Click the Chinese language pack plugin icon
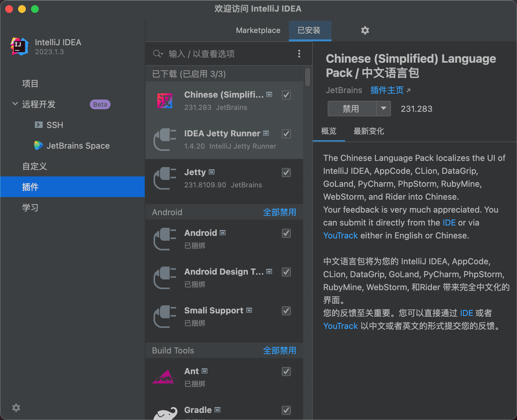The height and width of the screenshot is (420, 517). pyautogui.click(x=165, y=101)
